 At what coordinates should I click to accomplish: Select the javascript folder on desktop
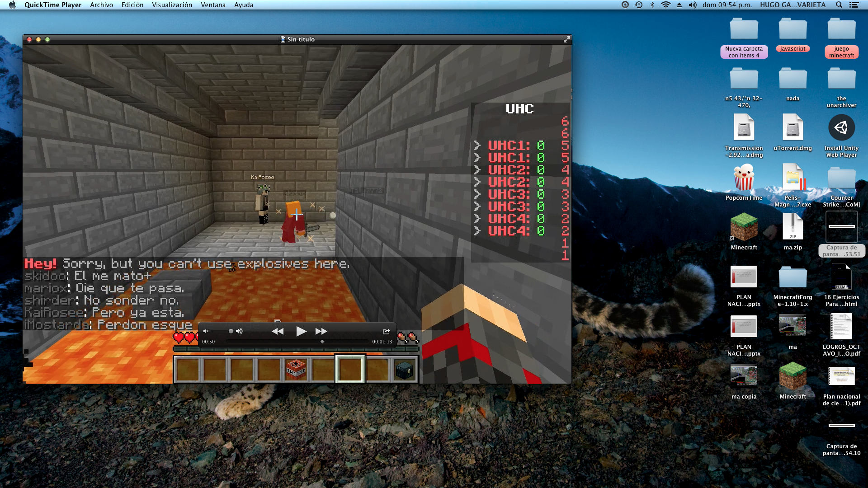(793, 35)
